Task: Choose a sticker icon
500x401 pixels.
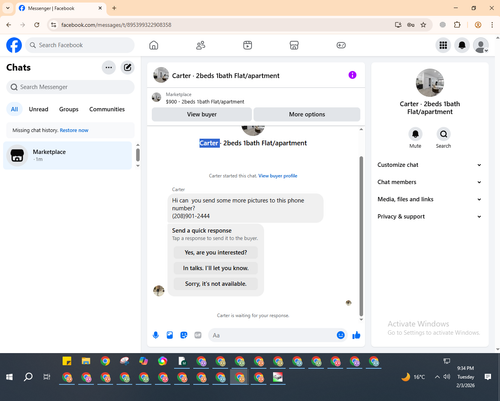Action: point(184,335)
